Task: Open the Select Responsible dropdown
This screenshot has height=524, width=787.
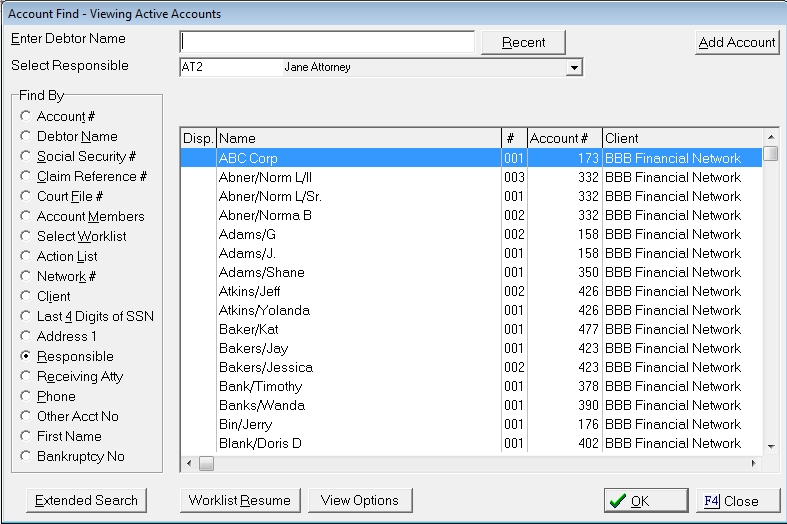Action: pyautogui.click(x=573, y=68)
